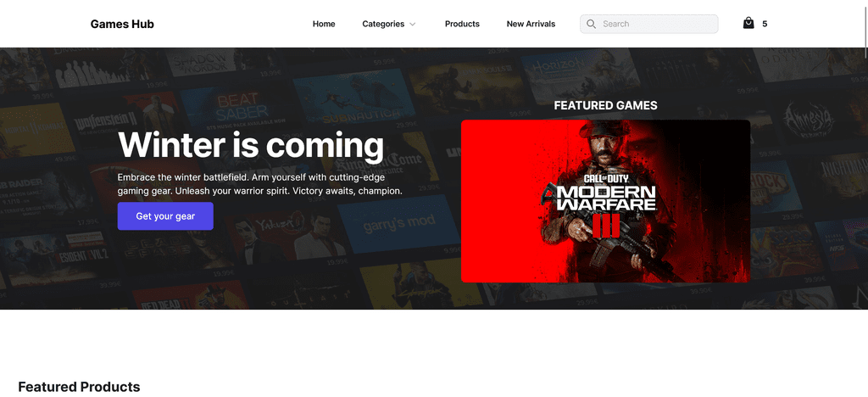This screenshot has height=397, width=868.
Task: Expand the Categories chevron arrow
Action: [413, 25]
